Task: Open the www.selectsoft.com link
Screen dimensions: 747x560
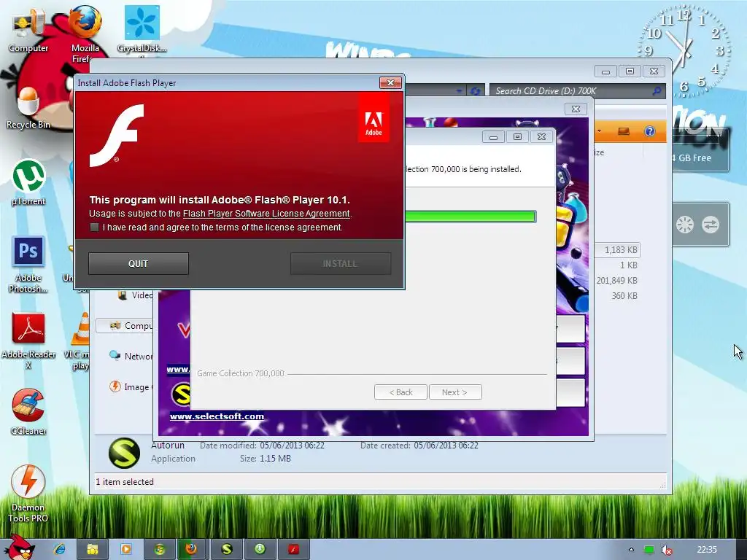Action: (217, 416)
